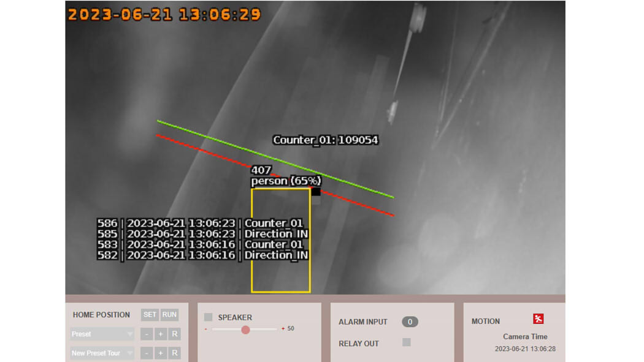Screen dimensions: 644x362
Task: Click the speaker volume plus sign
Action: point(283,329)
